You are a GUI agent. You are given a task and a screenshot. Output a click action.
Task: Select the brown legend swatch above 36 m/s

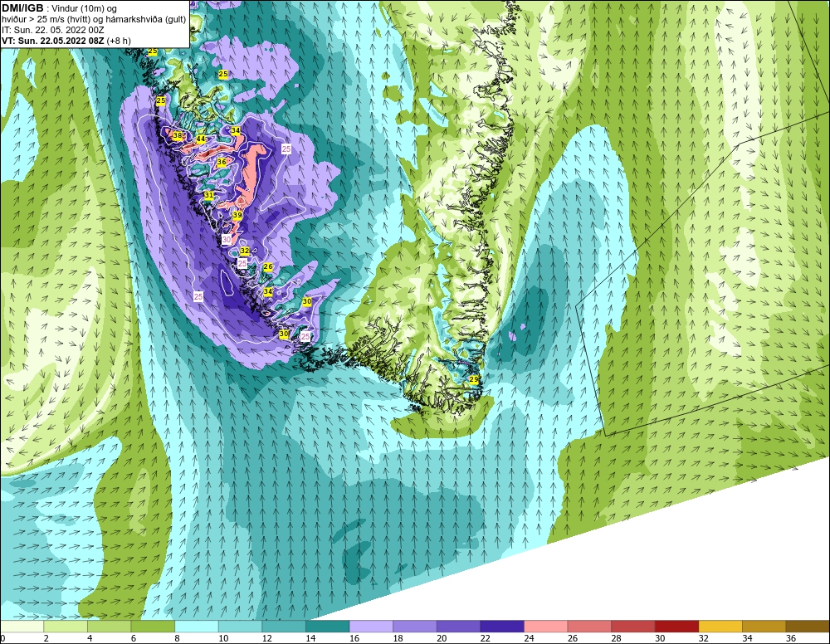click(808, 627)
